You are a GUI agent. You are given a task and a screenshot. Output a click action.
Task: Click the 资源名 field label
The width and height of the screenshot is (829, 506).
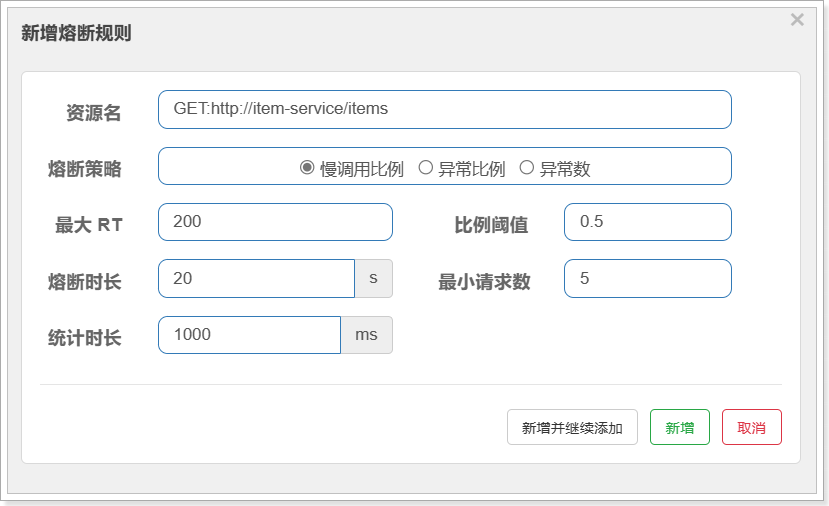coord(94,113)
